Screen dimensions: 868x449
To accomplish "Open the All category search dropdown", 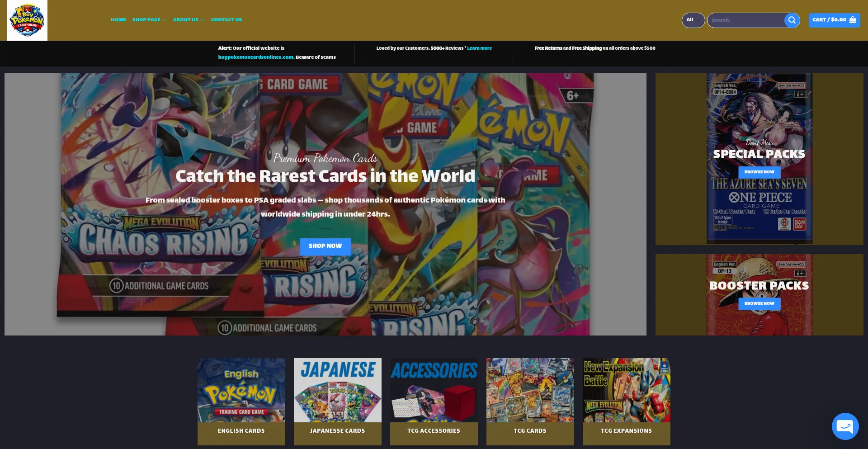I will point(693,20).
